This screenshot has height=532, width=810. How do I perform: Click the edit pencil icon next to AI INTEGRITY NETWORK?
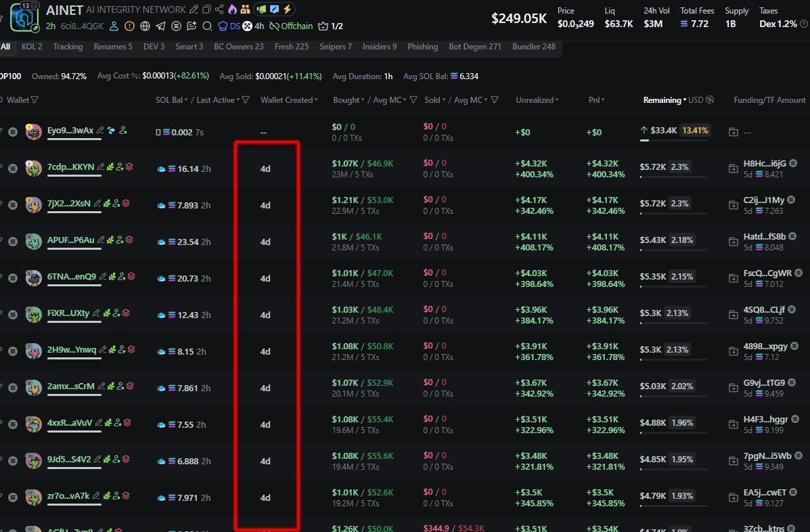point(194,9)
